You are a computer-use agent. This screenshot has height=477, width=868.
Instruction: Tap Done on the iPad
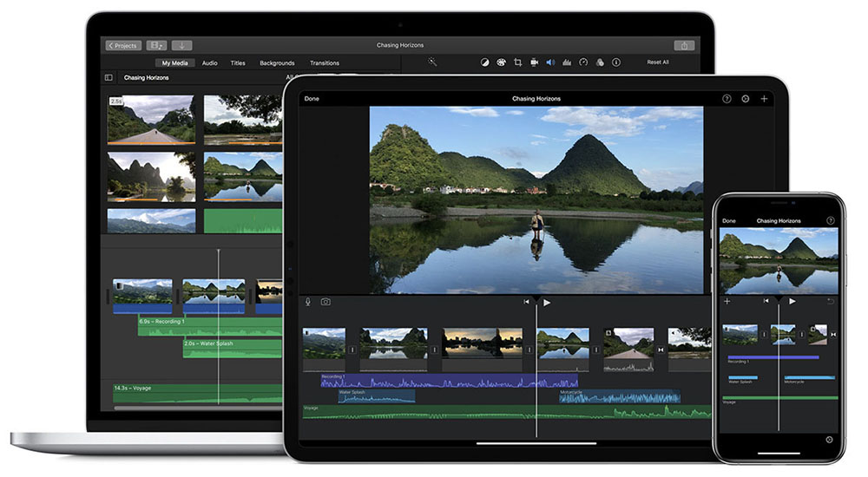coord(312,99)
